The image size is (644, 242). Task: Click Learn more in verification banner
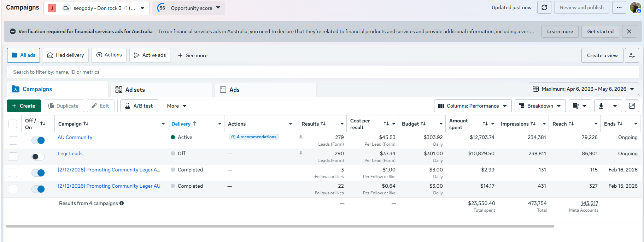click(560, 31)
